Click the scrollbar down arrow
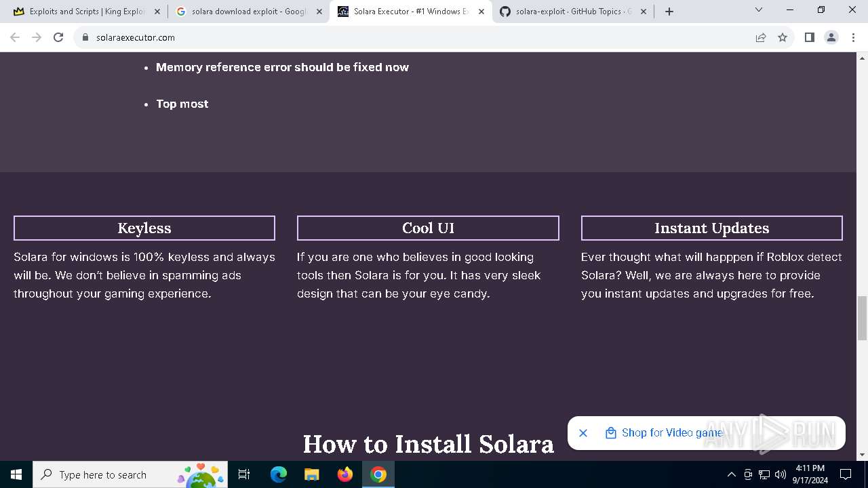This screenshot has width=868, height=488. tap(862, 455)
